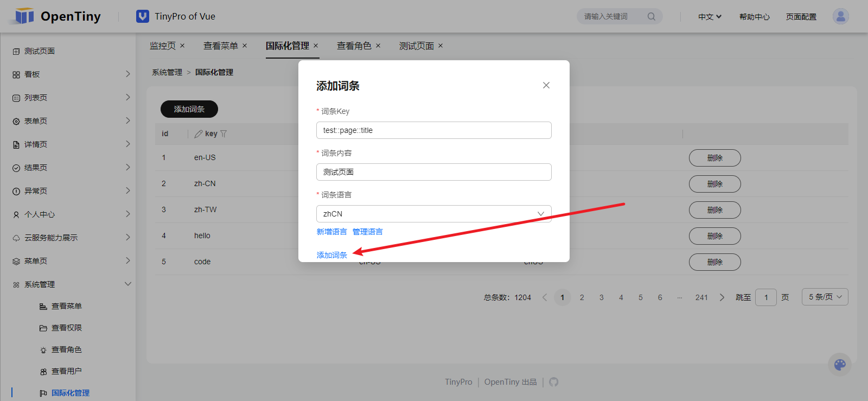Close the 监控页 tab with its x icon
The height and width of the screenshot is (401, 868).
(x=182, y=46)
